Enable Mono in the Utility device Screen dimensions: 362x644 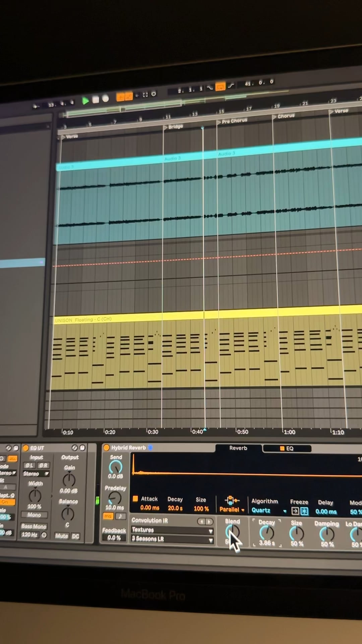(x=34, y=515)
